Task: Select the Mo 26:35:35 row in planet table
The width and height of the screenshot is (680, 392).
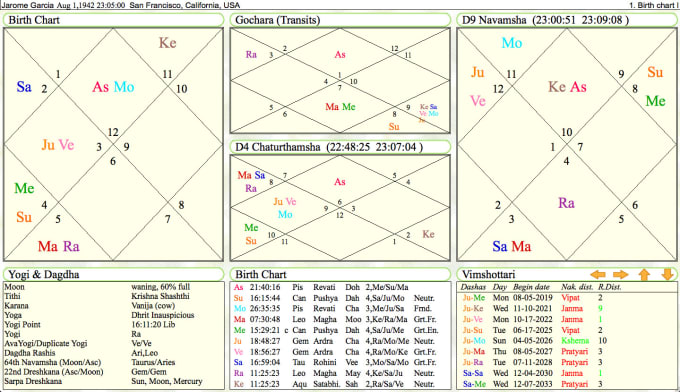Action: coord(340,309)
